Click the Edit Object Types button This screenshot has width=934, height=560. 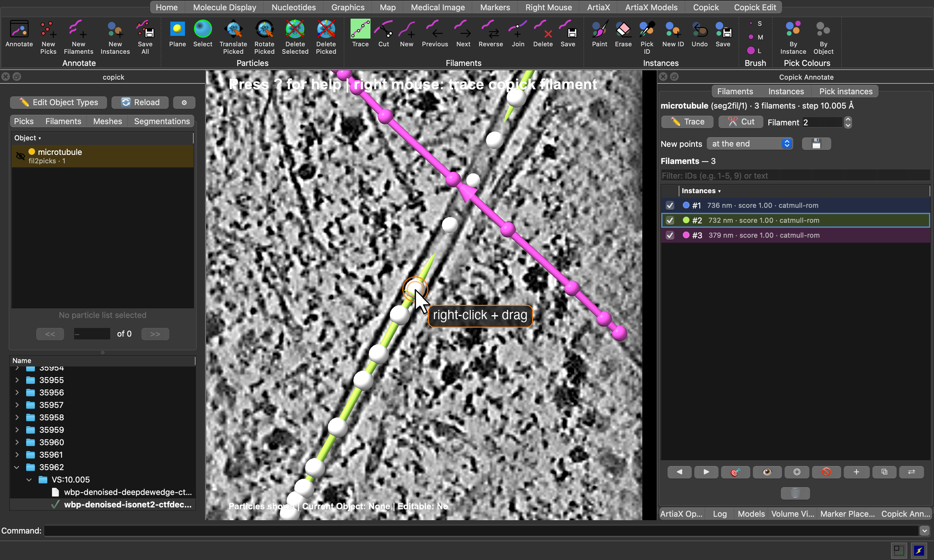click(59, 102)
